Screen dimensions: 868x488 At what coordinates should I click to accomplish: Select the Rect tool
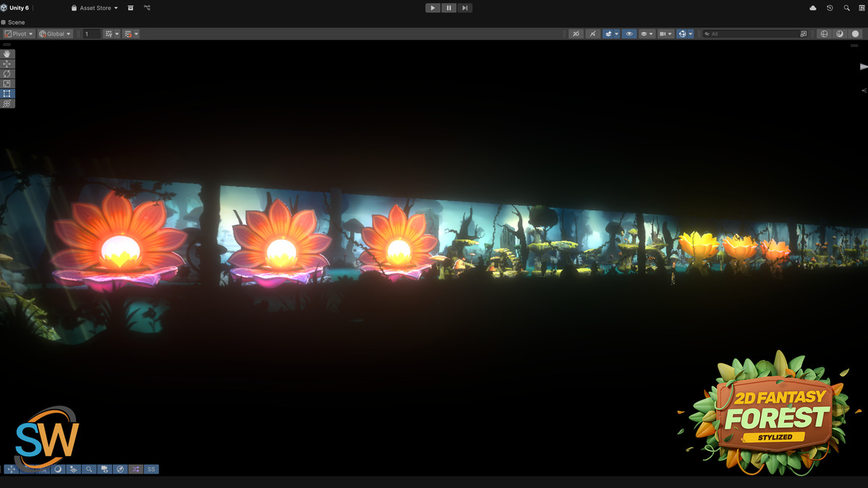[7, 93]
